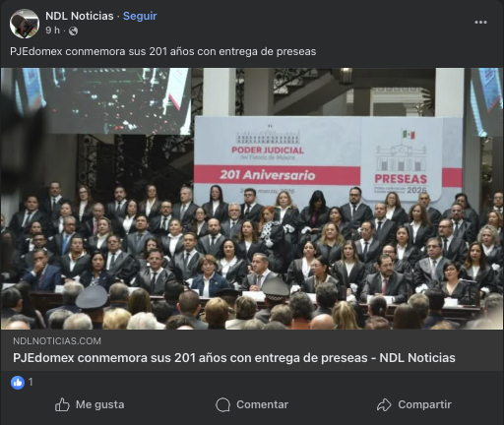Viewport: 504px width, 425px height.
Task: Click the post caption text about PJEdomex
Action: (163, 51)
